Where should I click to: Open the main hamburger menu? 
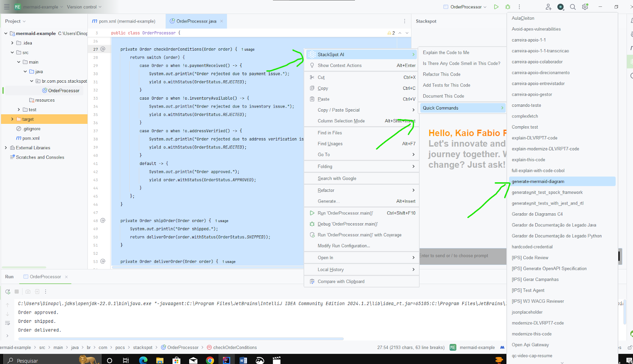(x=7, y=7)
